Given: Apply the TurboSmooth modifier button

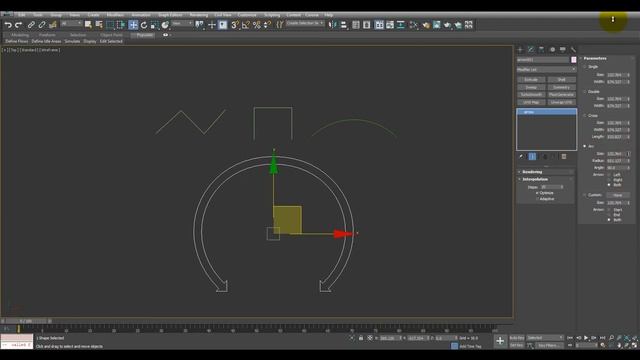Looking at the screenshot, I should [x=531, y=95].
